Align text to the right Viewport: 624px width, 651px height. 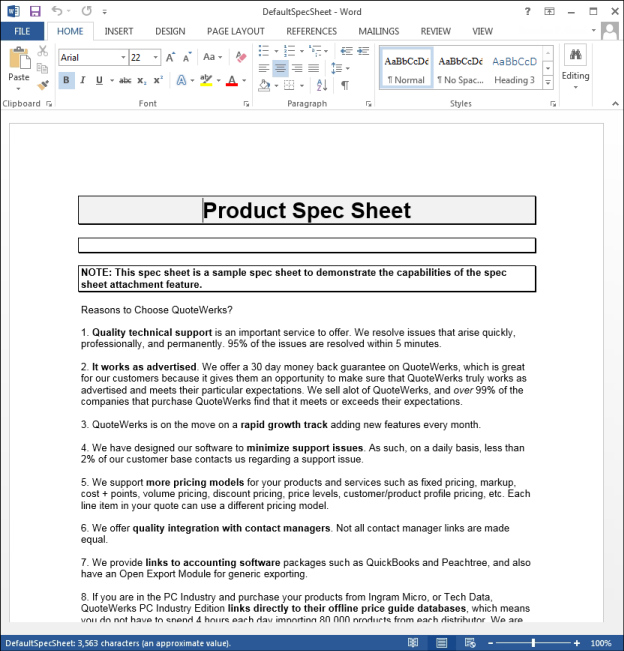pyautogui.click(x=297, y=68)
